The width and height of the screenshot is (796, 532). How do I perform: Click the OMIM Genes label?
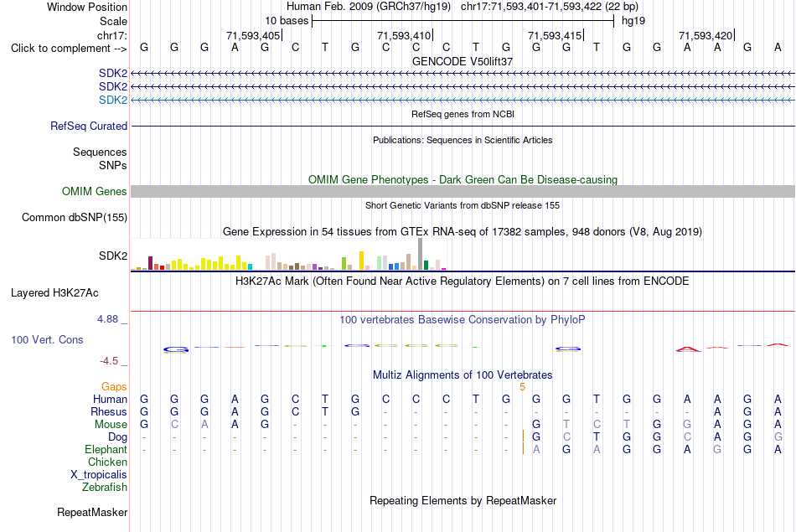[x=94, y=191]
